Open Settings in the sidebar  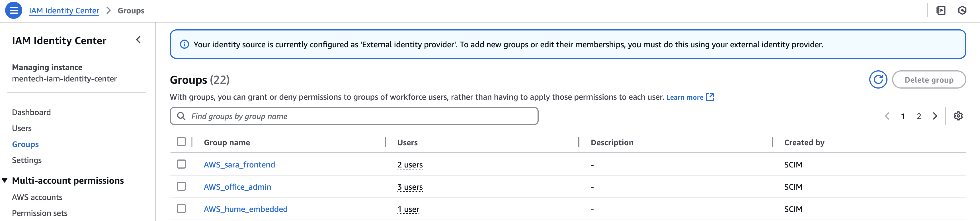[27, 160]
